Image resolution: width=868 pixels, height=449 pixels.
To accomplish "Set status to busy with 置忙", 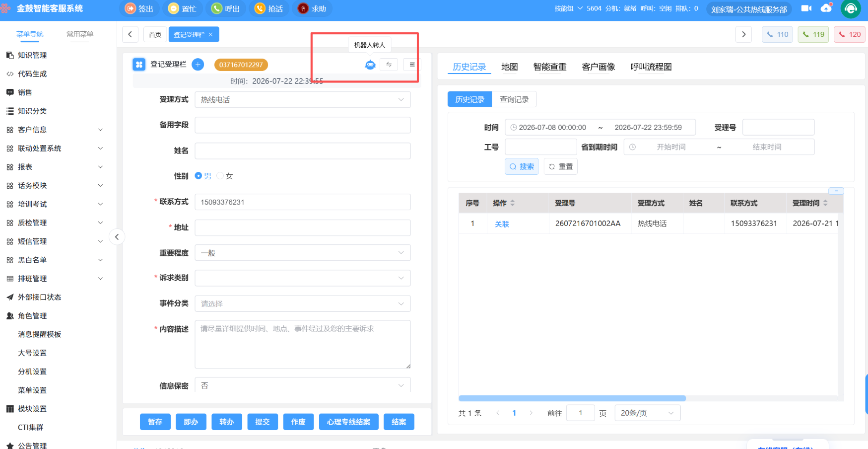I will click(x=182, y=8).
